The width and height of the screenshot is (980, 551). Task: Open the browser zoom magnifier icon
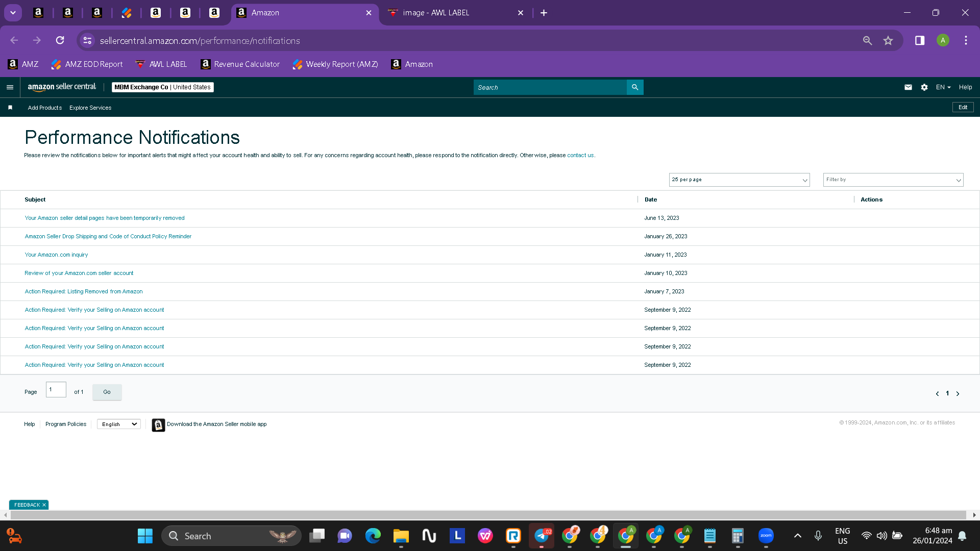(867, 40)
